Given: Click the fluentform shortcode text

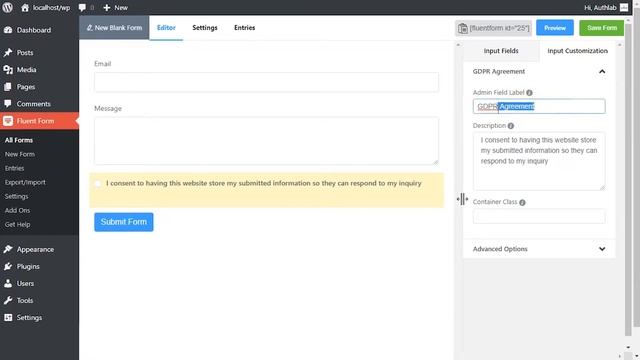Looking at the screenshot, I should pyautogui.click(x=499, y=28).
